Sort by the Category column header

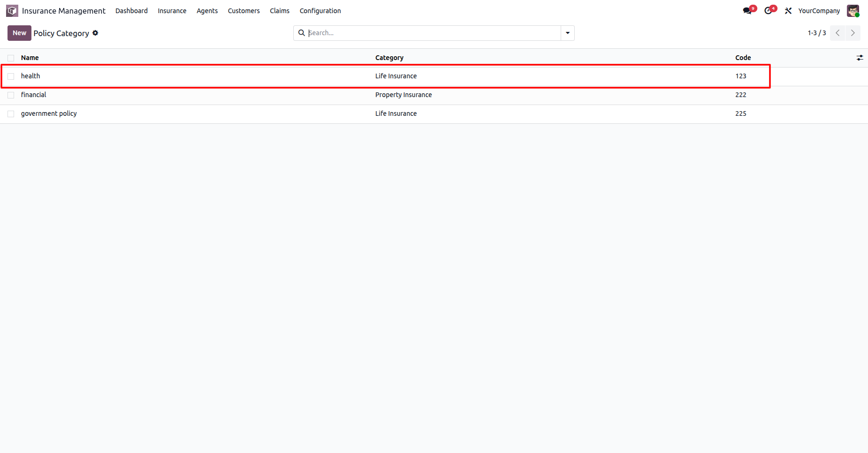coord(389,58)
